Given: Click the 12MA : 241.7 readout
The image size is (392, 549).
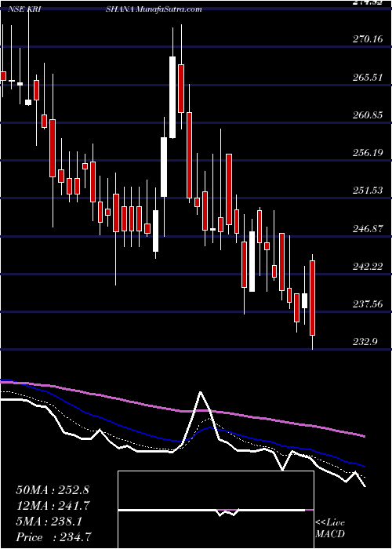Looking at the screenshot, I should [53, 506].
